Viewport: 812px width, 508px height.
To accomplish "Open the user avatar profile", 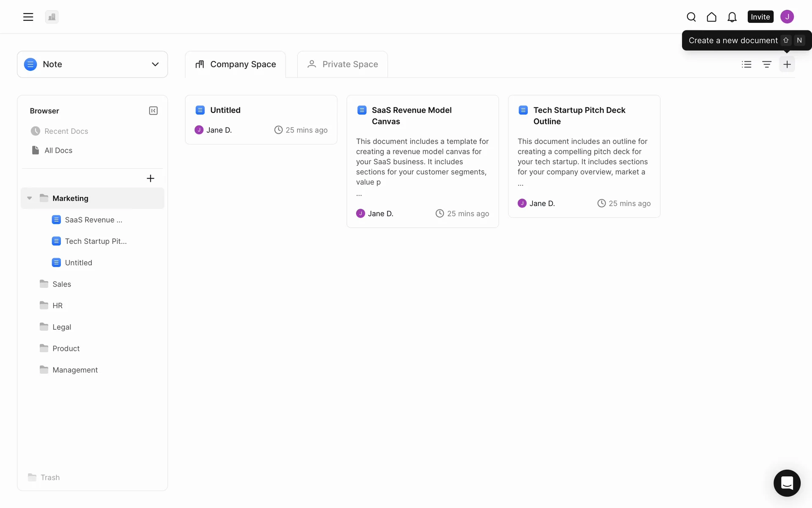I will 787,17.
